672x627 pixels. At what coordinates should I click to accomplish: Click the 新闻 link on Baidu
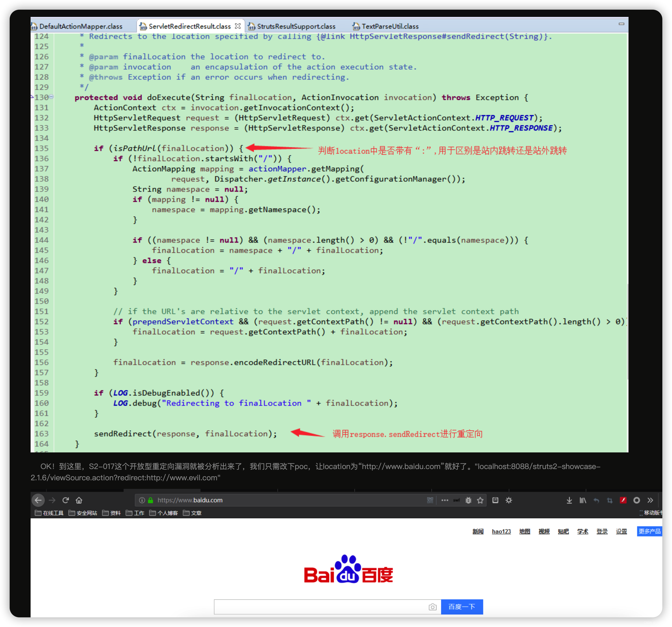(478, 532)
